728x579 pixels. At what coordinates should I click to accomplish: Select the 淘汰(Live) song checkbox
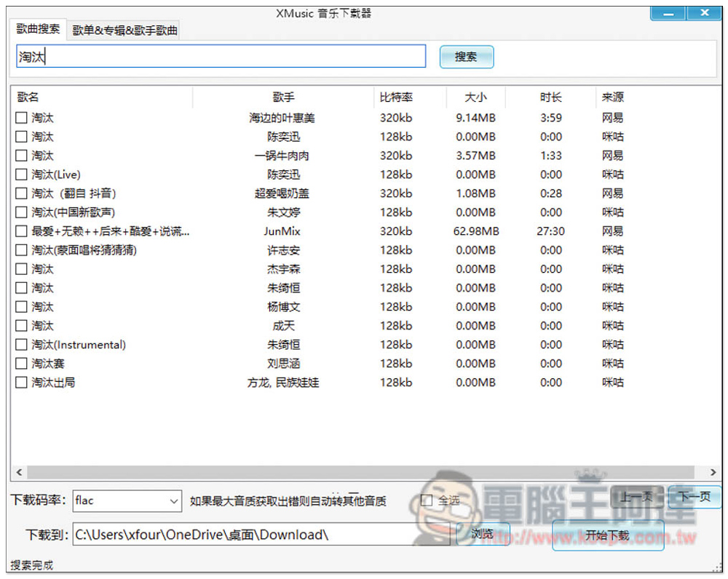pos(21,175)
